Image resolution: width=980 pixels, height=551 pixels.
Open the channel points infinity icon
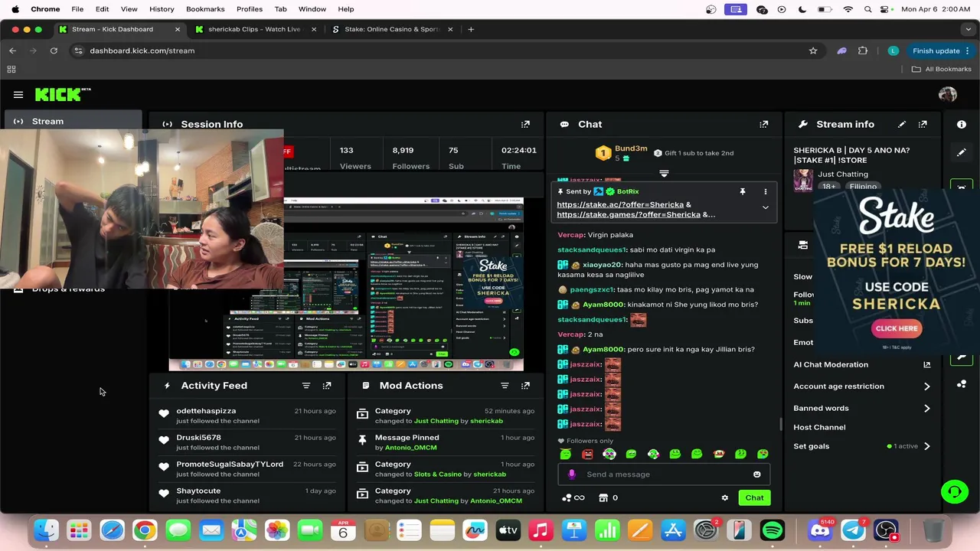tap(573, 498)
